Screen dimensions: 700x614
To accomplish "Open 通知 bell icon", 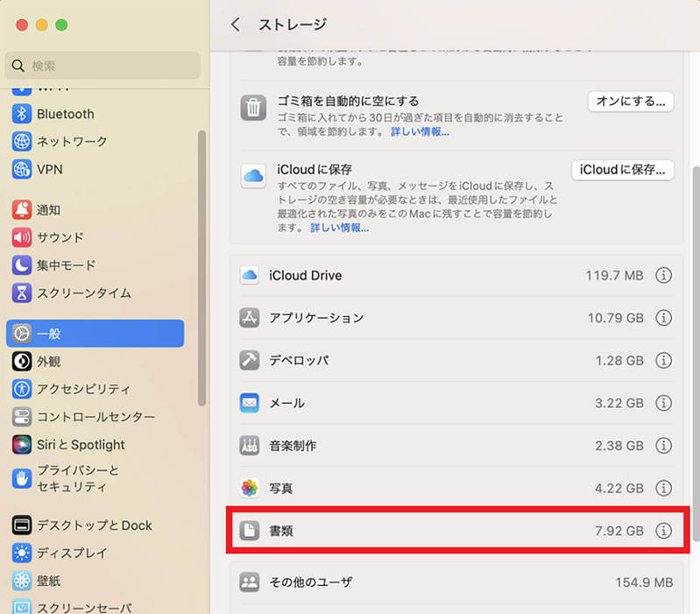I will coord(21,209).
